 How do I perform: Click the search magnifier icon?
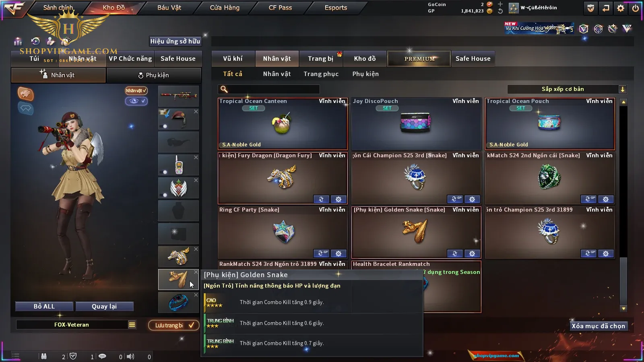pyautogui.click(x=224, y=89)
